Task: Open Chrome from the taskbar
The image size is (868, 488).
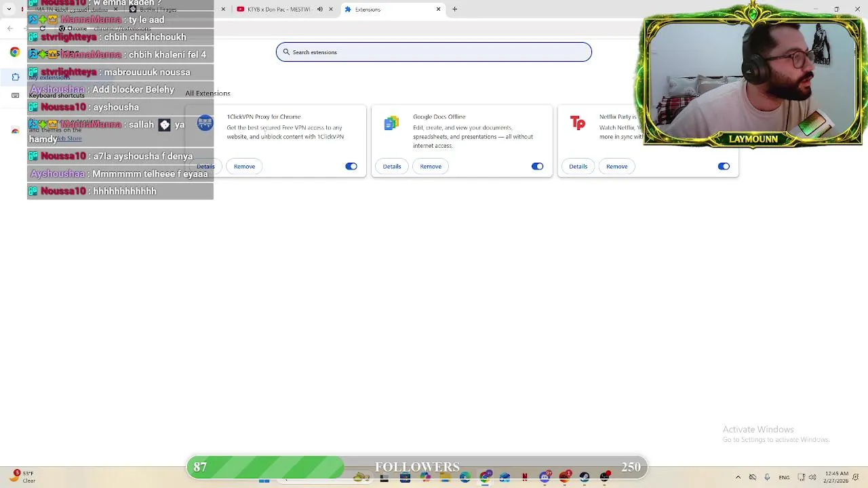Action: [x=485, y=477]
